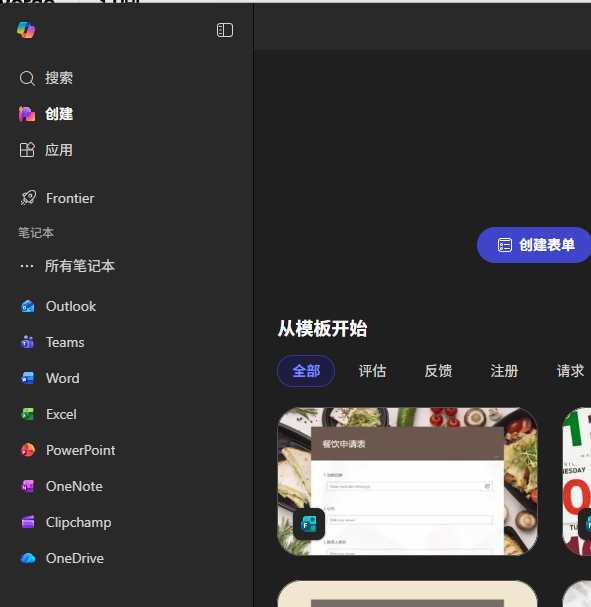
Task: Click the 从模板开始 heading
Action: point(322,329)
